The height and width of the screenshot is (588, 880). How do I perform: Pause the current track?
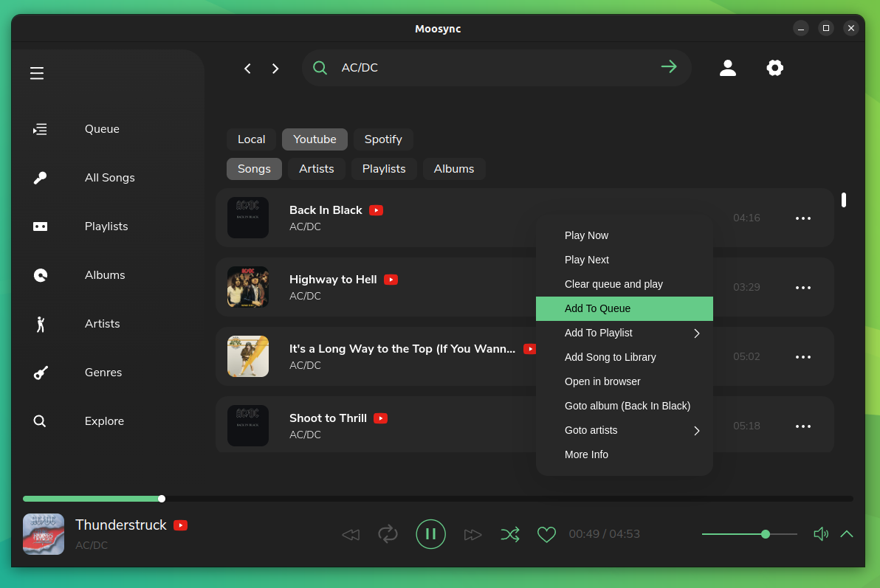tap(430, 533)
